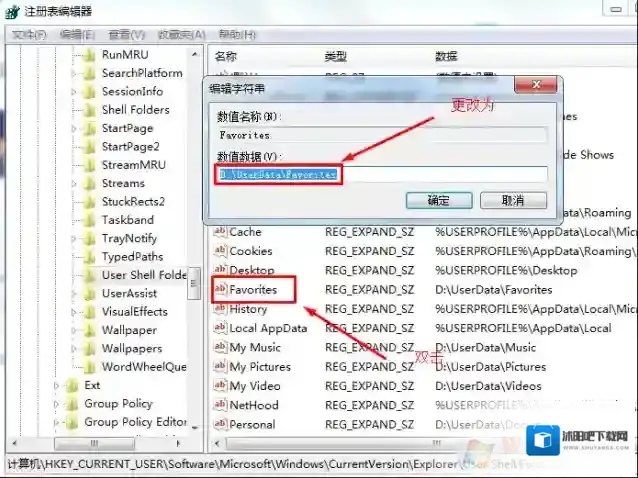Click the Registry Editor title bar icon
This screenshot has width=638, height=478.
(12, 11)
